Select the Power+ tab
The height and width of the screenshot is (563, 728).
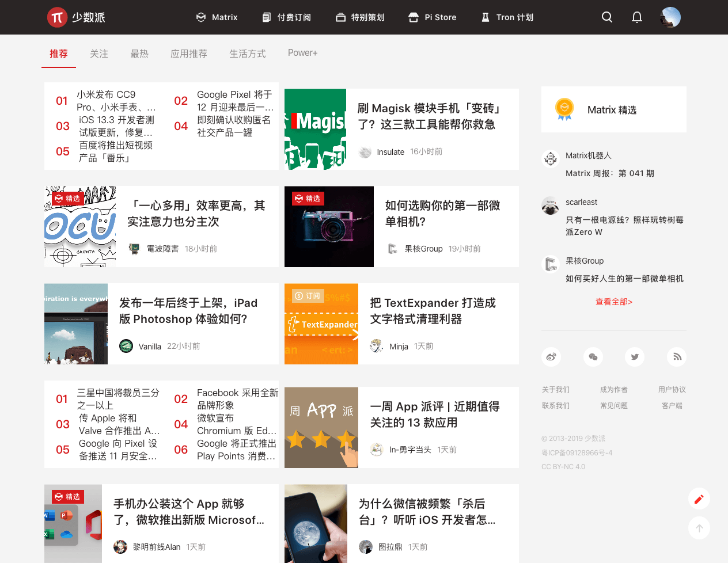[303, 53]
